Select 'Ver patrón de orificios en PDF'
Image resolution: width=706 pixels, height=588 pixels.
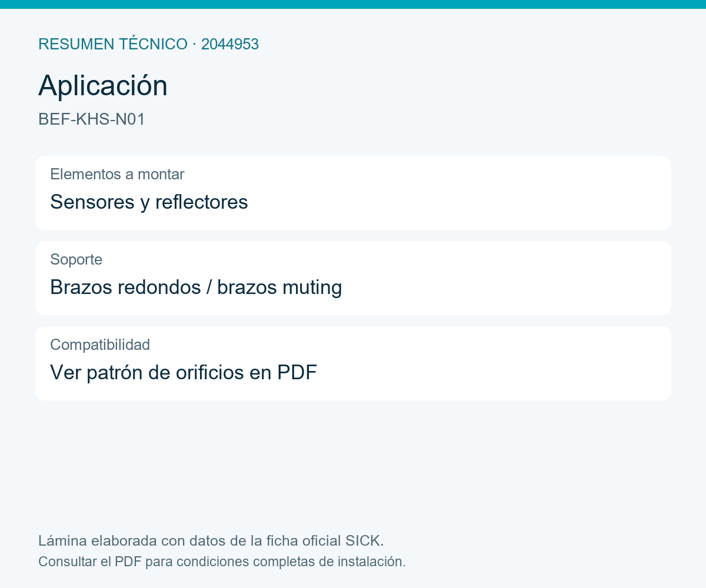pos(184,372)
